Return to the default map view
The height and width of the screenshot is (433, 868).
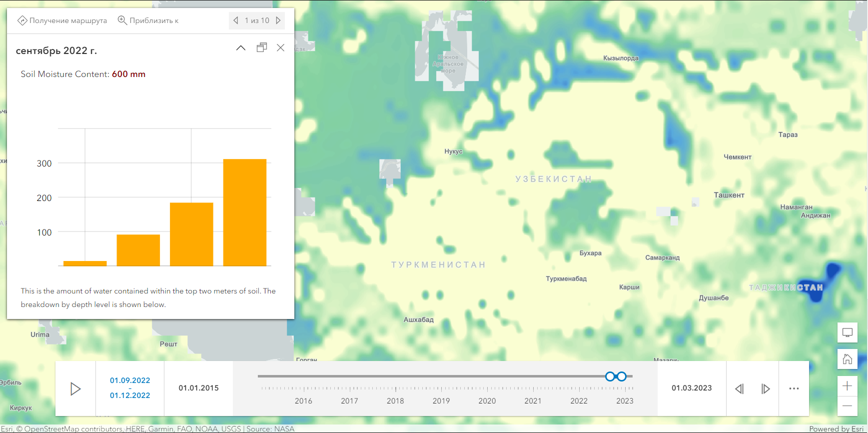(x=847, y=359)
